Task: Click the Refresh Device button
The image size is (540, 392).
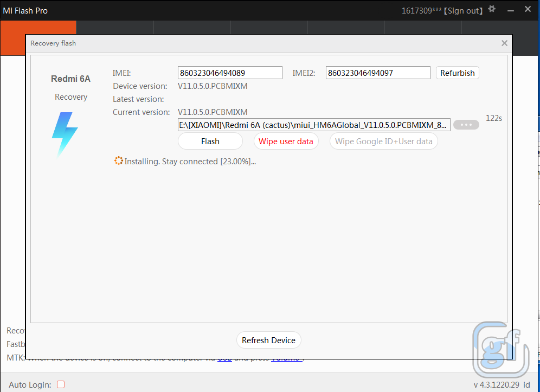Action: pos(268,340)
